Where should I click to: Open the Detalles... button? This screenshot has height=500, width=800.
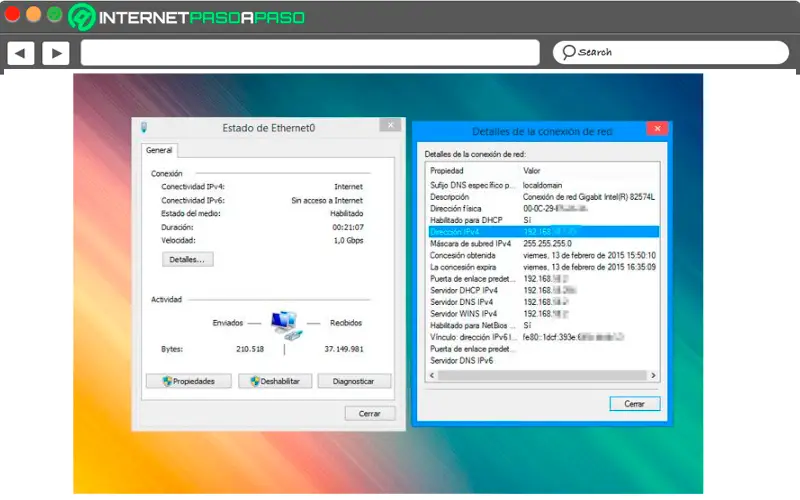coord(187,259)
